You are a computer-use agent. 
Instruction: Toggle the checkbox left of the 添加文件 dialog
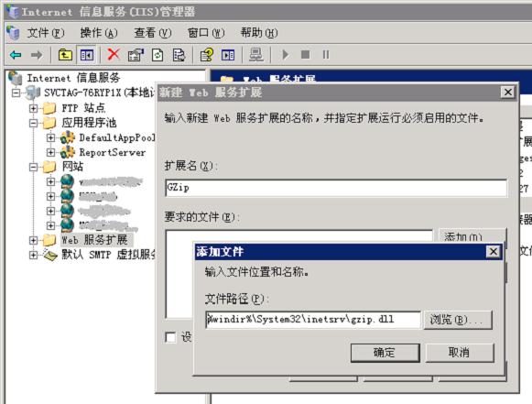coord(170,337)
